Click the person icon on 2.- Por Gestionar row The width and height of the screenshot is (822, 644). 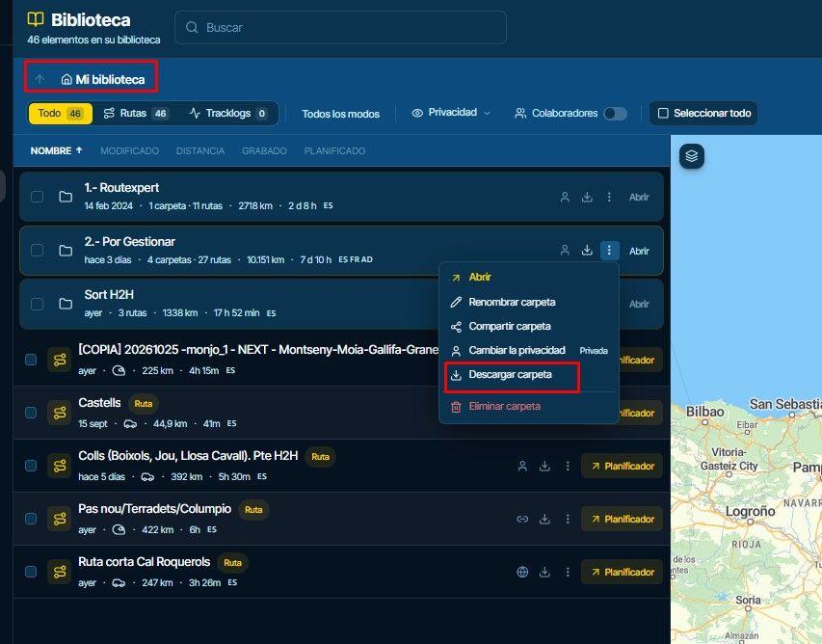click(565, 251)
